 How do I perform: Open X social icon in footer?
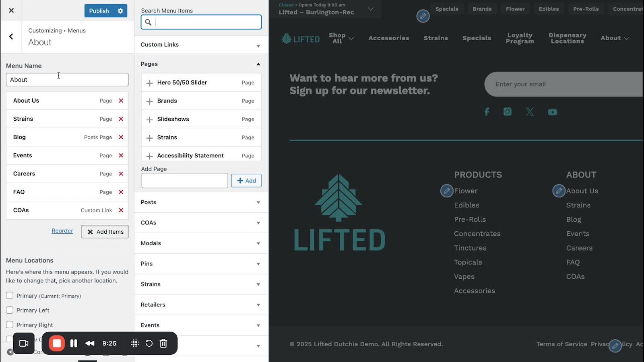(530, 112)
